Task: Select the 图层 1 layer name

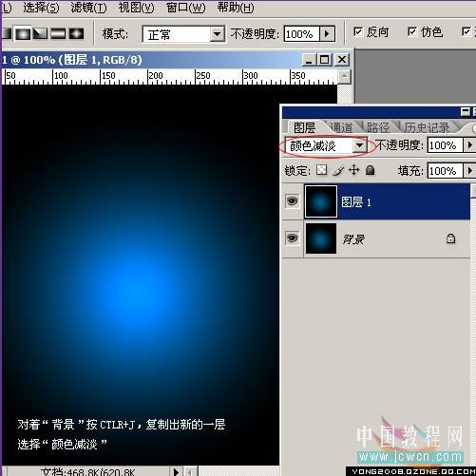Action: (356, 201)
